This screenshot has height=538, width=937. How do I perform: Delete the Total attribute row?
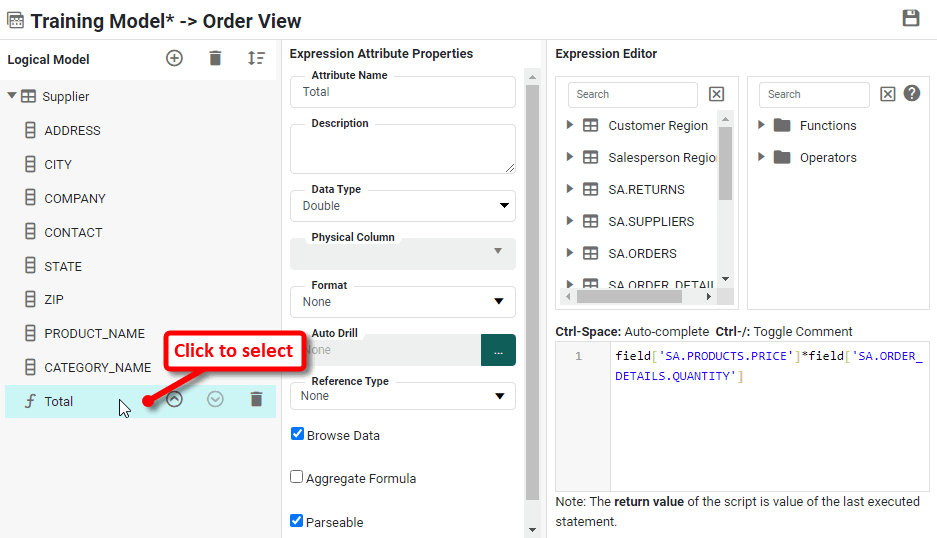(x=256, y=399)
